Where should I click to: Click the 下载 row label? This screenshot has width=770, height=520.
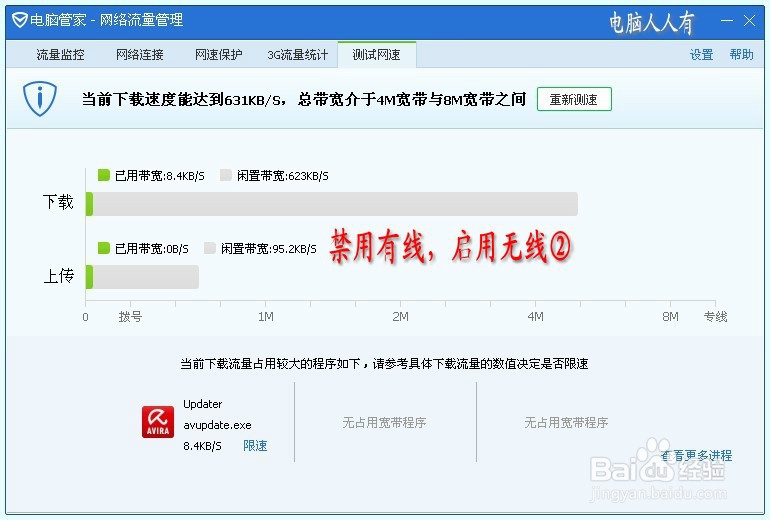pyautogui.click(x=58, y=202)
